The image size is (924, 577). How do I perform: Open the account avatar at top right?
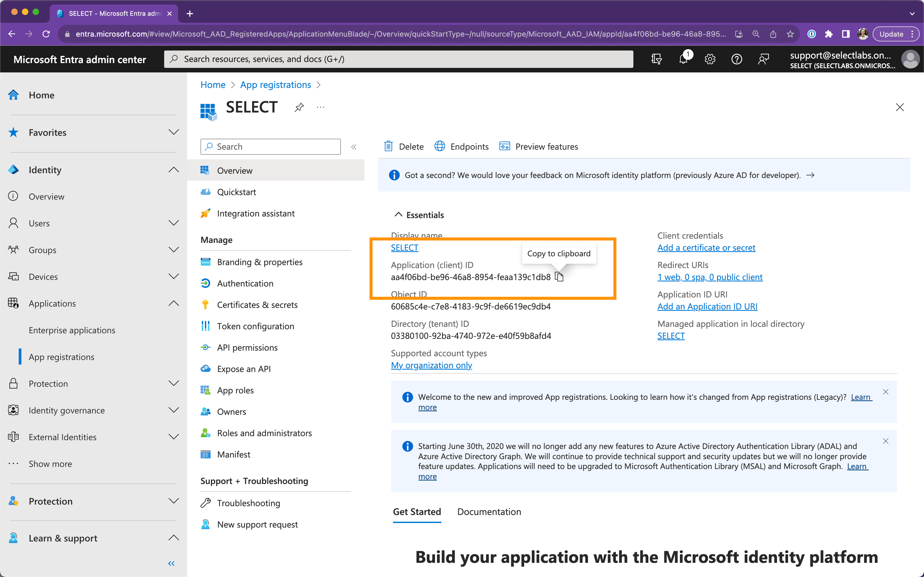pyautogui.click(x=910, y=59)
